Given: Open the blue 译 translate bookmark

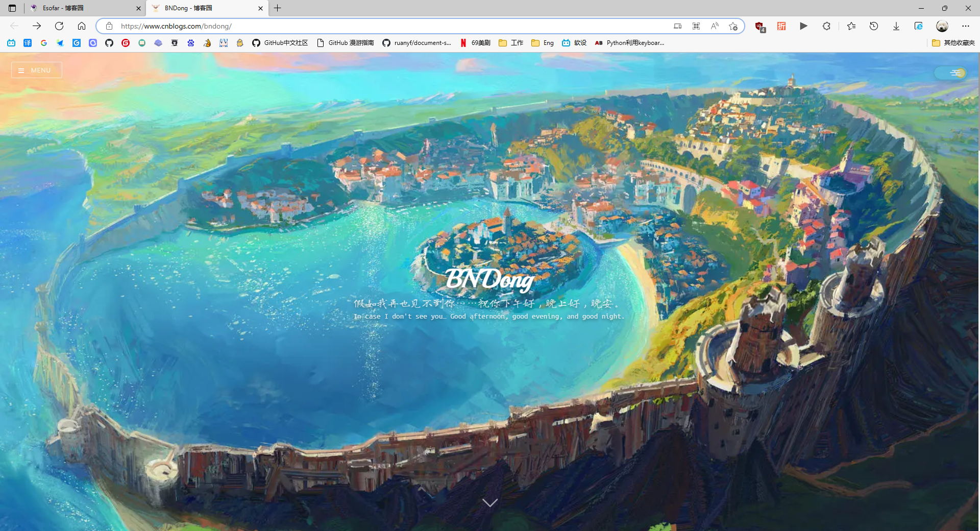Looking at the screenshot, I should tap(28, 43).
